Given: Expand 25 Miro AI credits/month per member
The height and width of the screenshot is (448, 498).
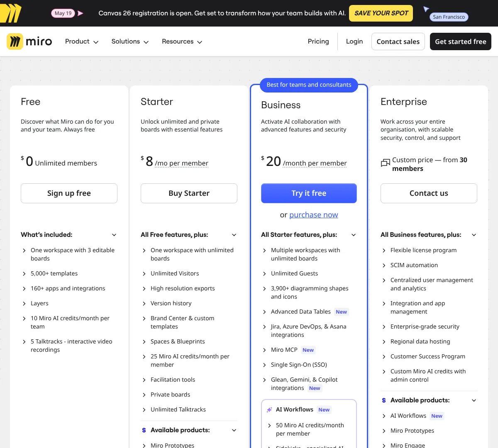Looking at the screenshot, I should 189,360.
